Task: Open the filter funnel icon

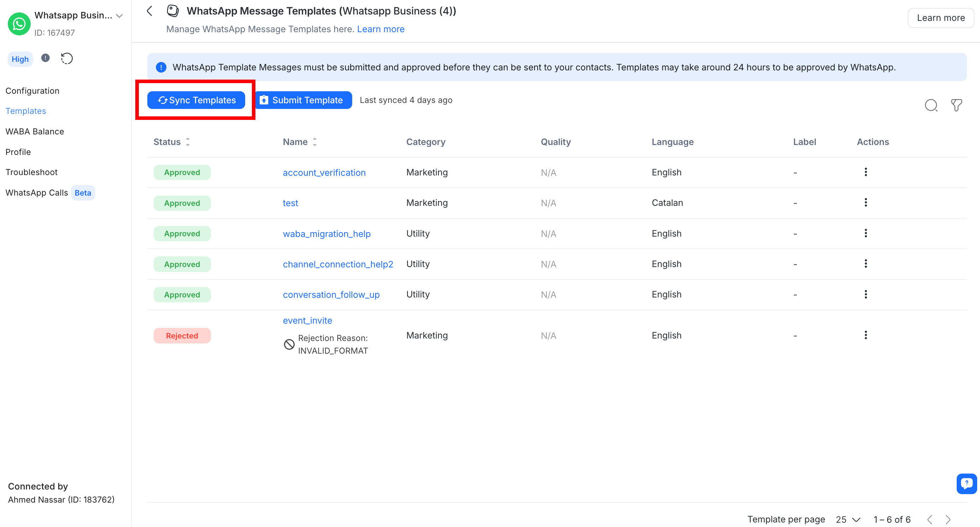Action: coord(956,105)
